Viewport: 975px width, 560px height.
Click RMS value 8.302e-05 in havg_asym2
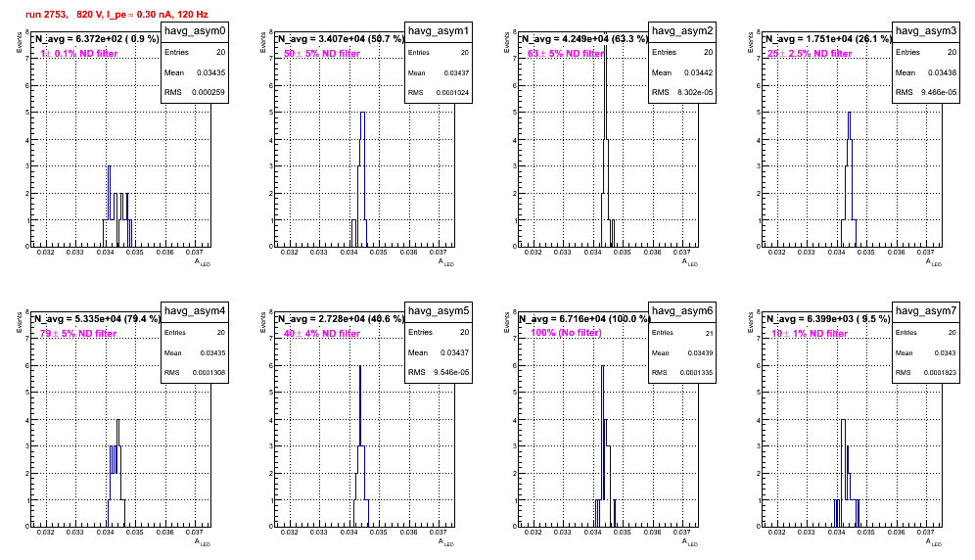tap(695, 92)
